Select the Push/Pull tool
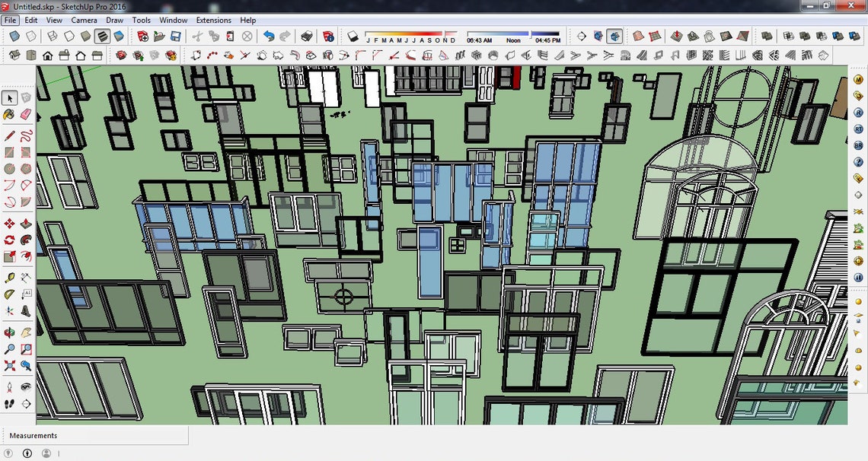Image resolution: width=868 pixels, height=461 pixels. coord(27,221)
